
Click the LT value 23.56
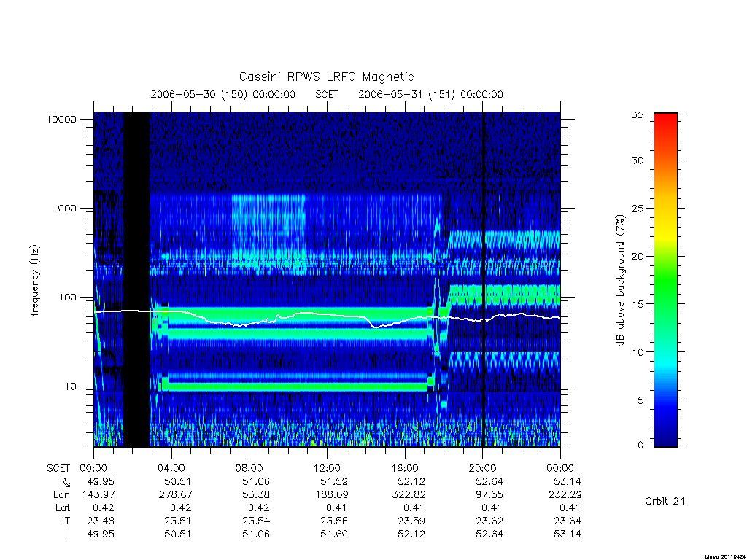click(334, 521)
